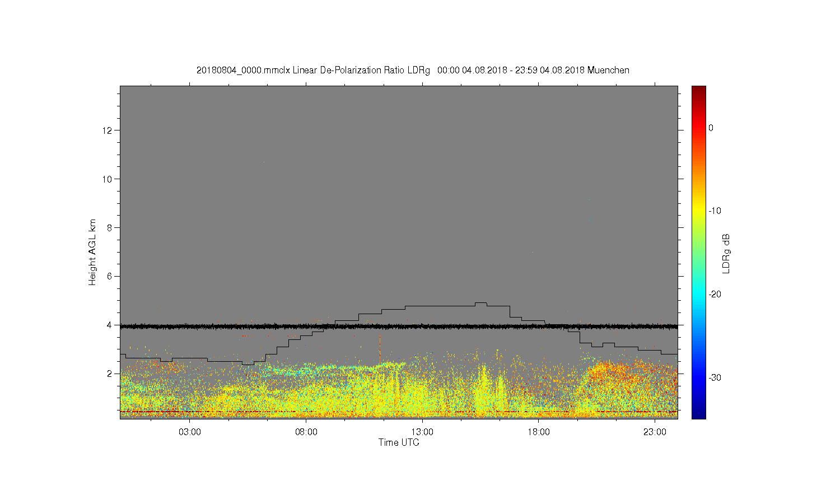Viewport: 840px width, 504px height.
Task: Click the plot title starting '20180804_0000.mmclx'
Action: [413, 71]
